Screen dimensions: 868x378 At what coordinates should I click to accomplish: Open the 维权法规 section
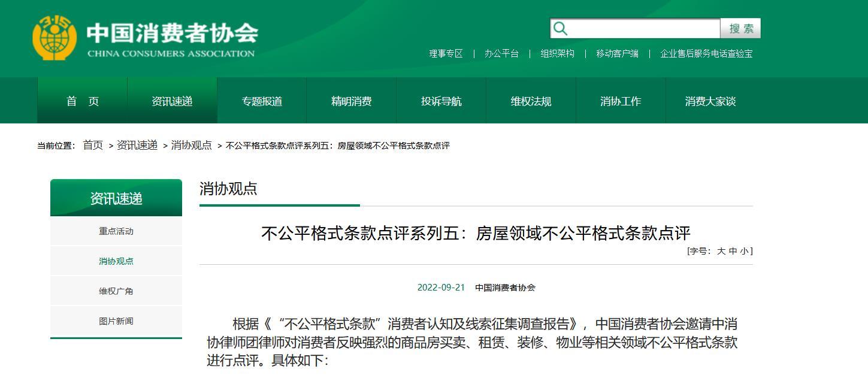coord(531,101)
